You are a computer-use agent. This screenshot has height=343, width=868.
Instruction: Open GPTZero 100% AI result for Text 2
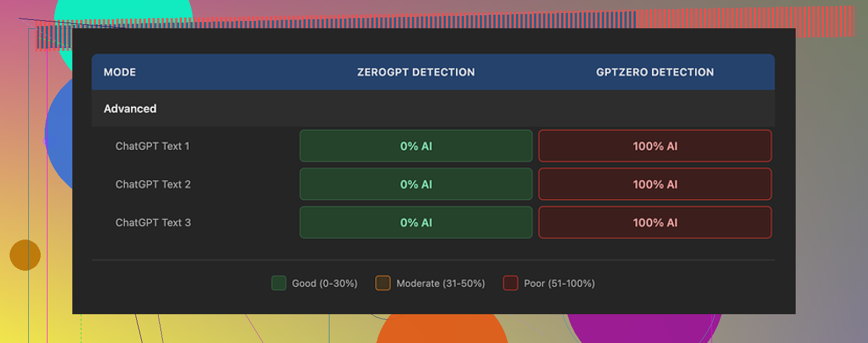pyautogui.click(x=655, y=184)
